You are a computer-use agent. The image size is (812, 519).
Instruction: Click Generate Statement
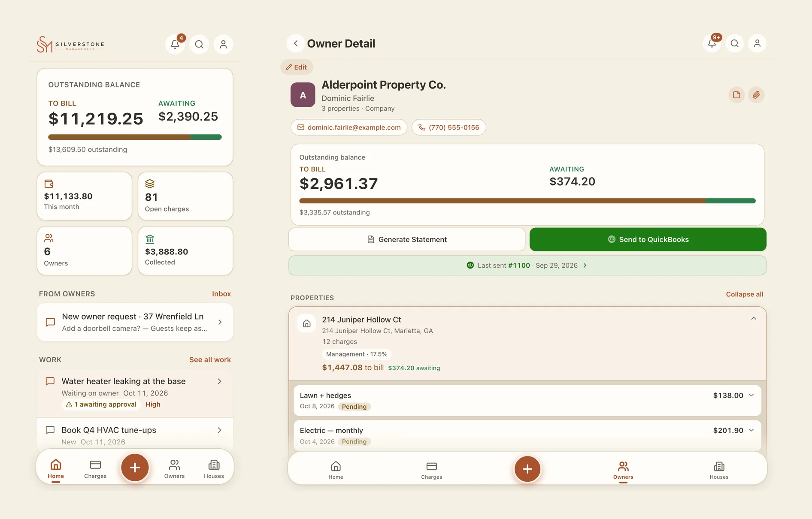pyautogui.click(x=407, y=239)
